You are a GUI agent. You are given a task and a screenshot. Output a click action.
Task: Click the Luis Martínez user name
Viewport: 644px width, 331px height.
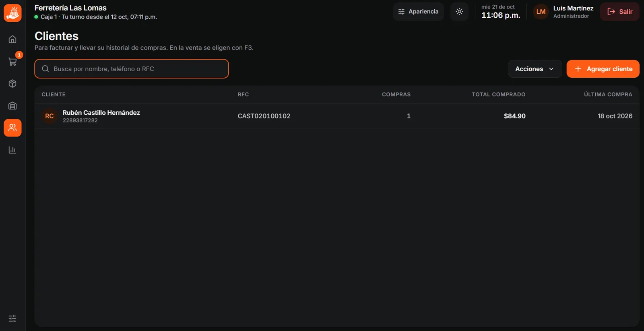[x=573, y=8]
